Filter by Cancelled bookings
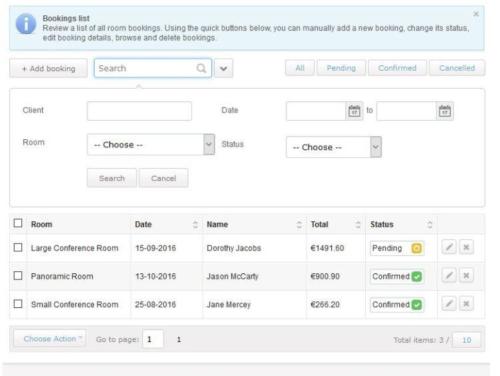 pyautogui.click(x=457, y=68)
